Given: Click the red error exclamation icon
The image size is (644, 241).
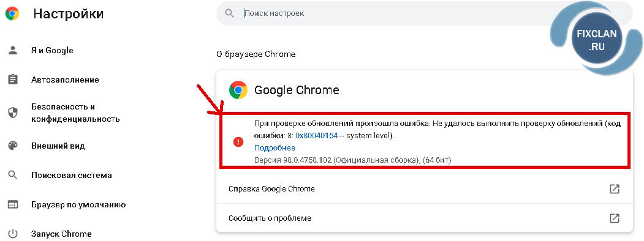Looking at the screenshot, I should 238,142.
